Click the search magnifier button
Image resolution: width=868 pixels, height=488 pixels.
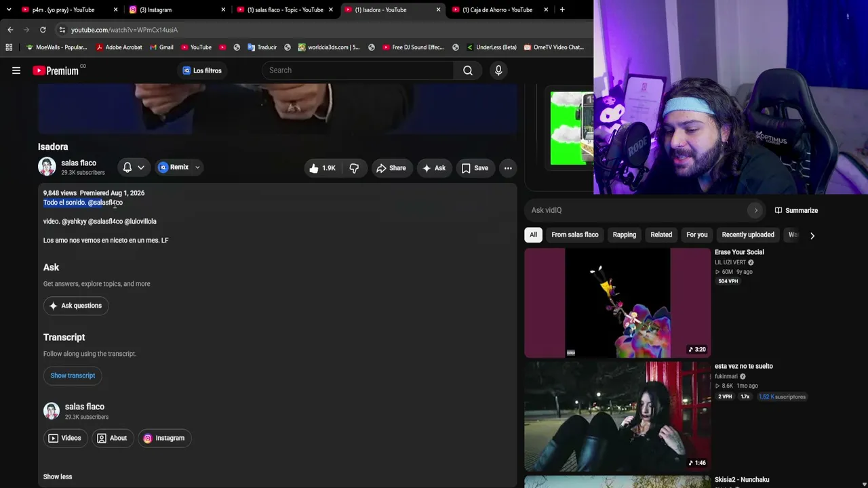point(468,70)
